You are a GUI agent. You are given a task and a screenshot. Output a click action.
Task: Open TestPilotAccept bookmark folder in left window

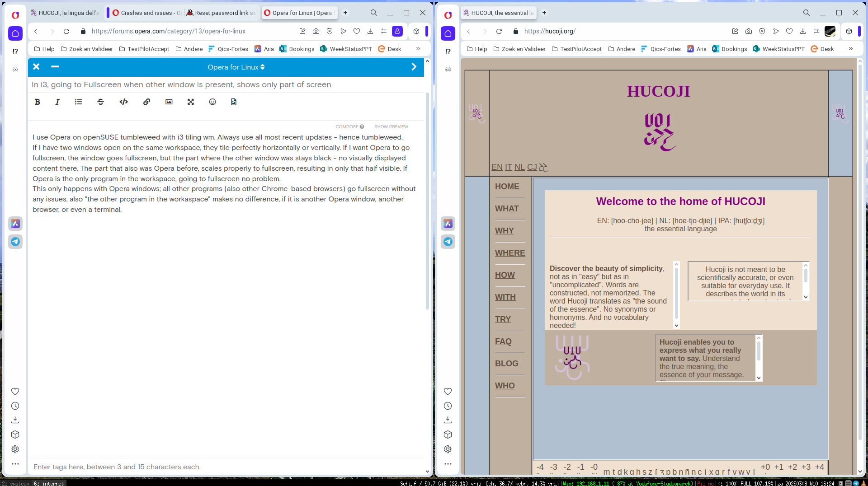click(x=144, y=49)
